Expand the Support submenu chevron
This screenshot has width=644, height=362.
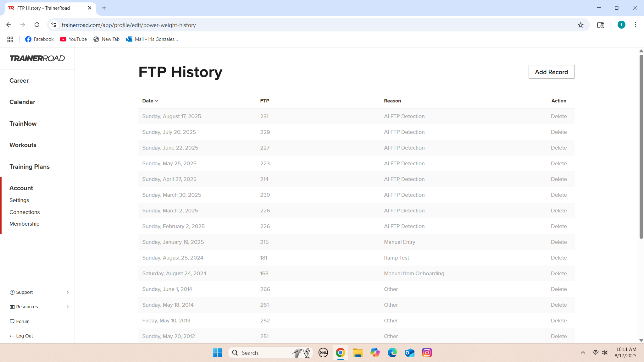68,292
